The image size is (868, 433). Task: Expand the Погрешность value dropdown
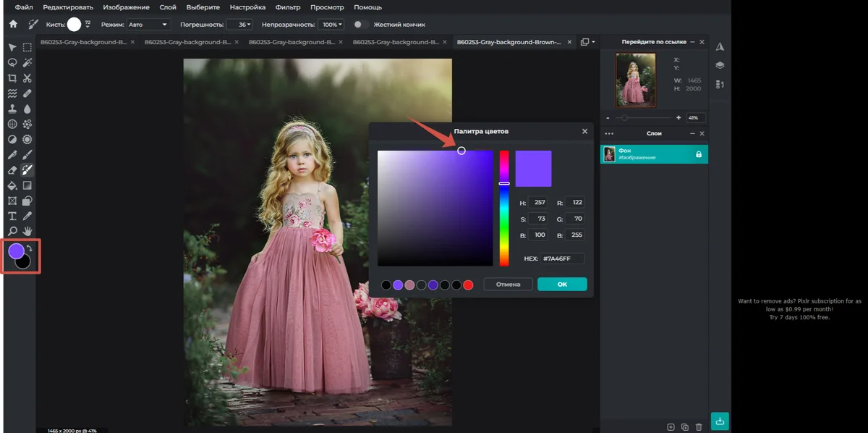pyautogui.click(x=240, y=24)
